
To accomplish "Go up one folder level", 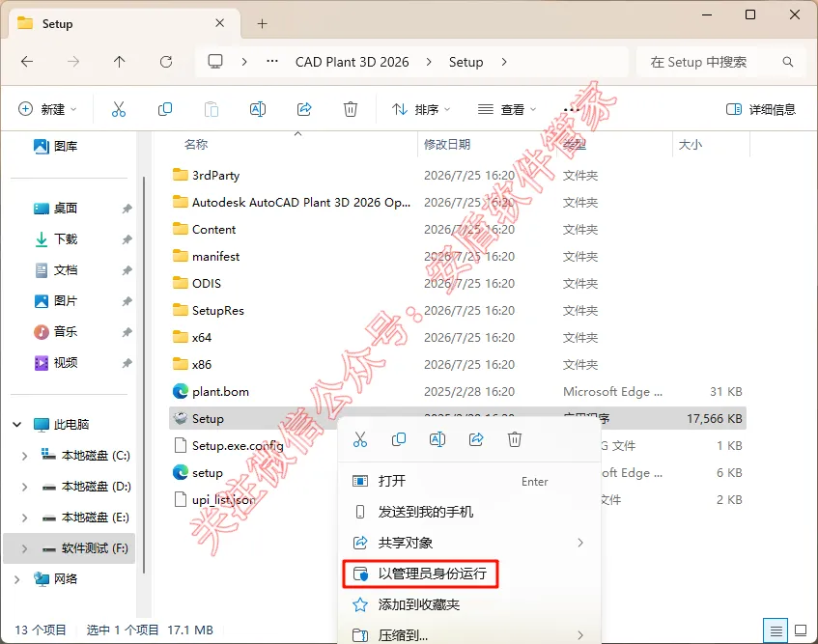I will (120, 62).
